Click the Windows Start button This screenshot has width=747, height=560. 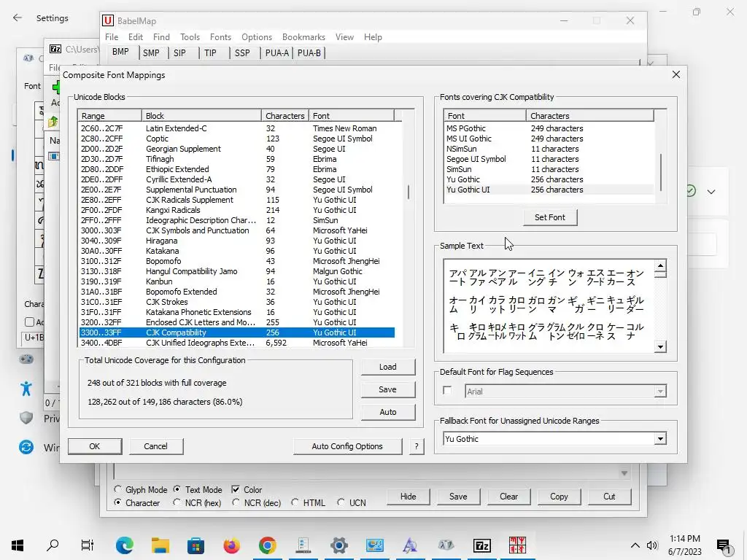[18, 545]
